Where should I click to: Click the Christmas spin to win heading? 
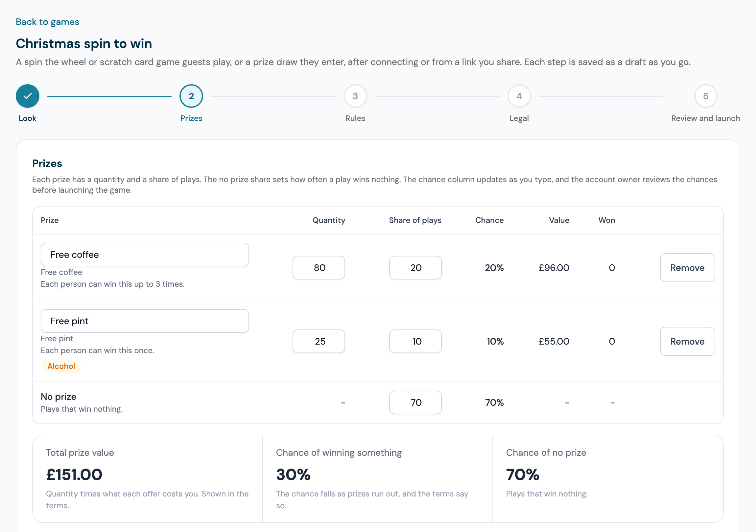pyautogui.click(x=84, y=44)
